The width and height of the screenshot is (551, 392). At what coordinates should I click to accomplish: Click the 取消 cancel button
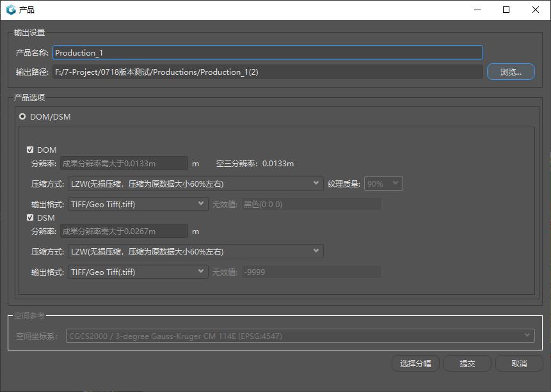[519, 364]
